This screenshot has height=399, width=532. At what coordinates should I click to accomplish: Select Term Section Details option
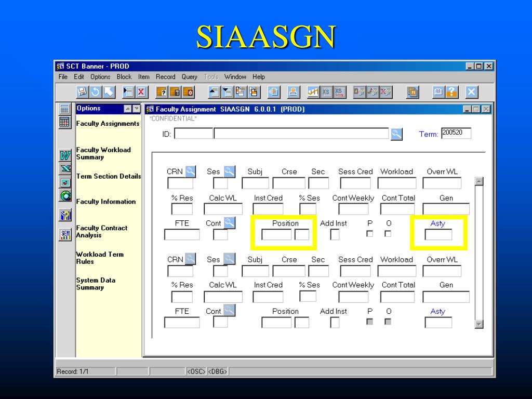109,176
